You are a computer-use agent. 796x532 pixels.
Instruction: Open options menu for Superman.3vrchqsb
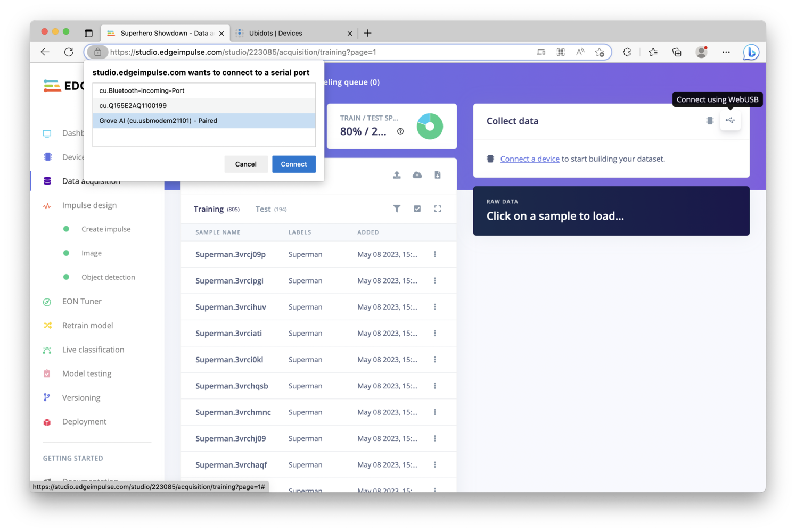435,386
